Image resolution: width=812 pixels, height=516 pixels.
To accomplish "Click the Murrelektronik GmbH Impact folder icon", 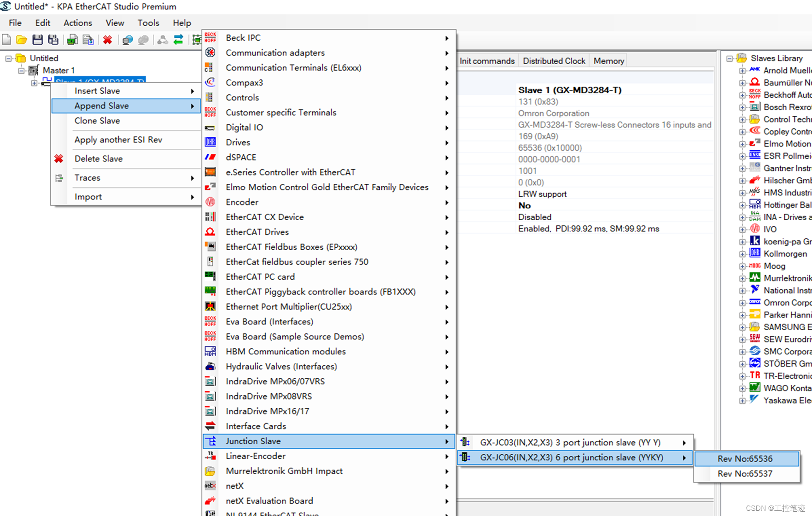I will [x=210, y=471].
